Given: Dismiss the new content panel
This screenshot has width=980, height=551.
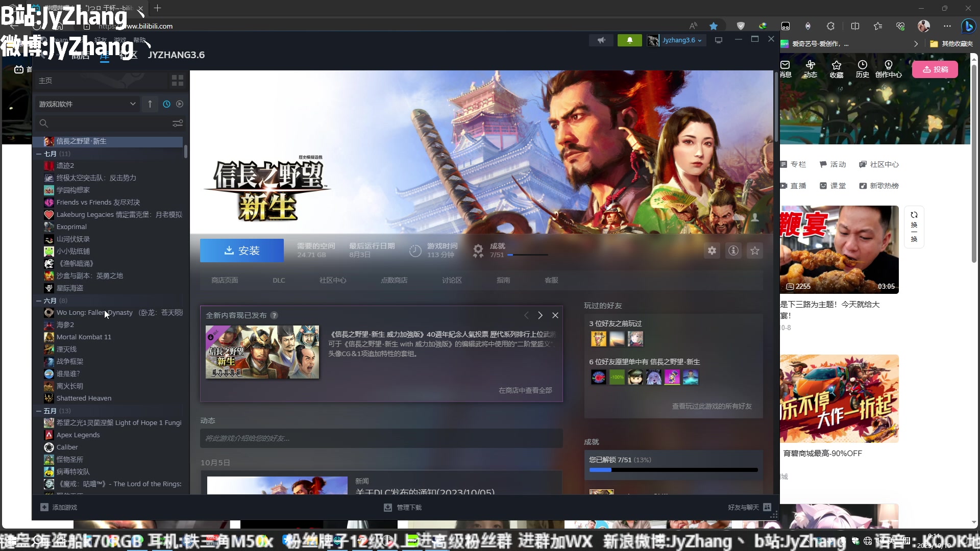Looking at the screenshot, I should point(555,315).
